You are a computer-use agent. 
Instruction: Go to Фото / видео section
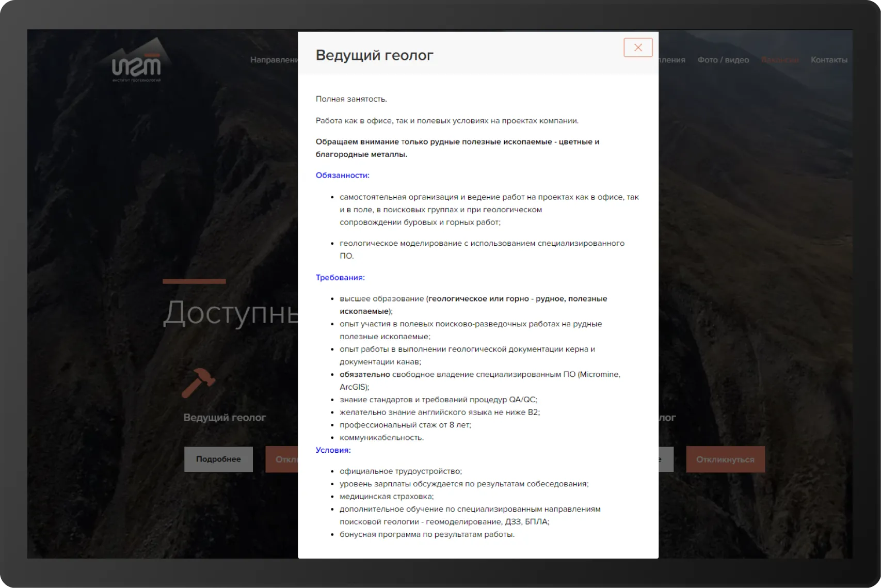point(723,60)
